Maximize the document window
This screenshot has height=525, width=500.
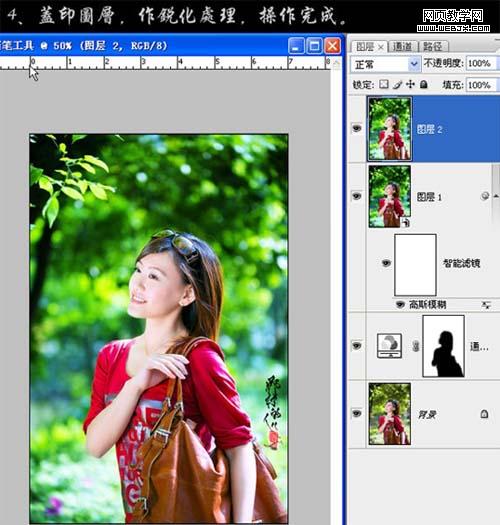[314, 46]
